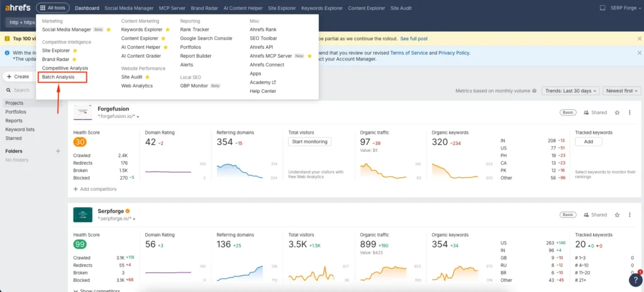Add a new folder with plus icon
Screen dimensions: 644x292
click(58, 151)
